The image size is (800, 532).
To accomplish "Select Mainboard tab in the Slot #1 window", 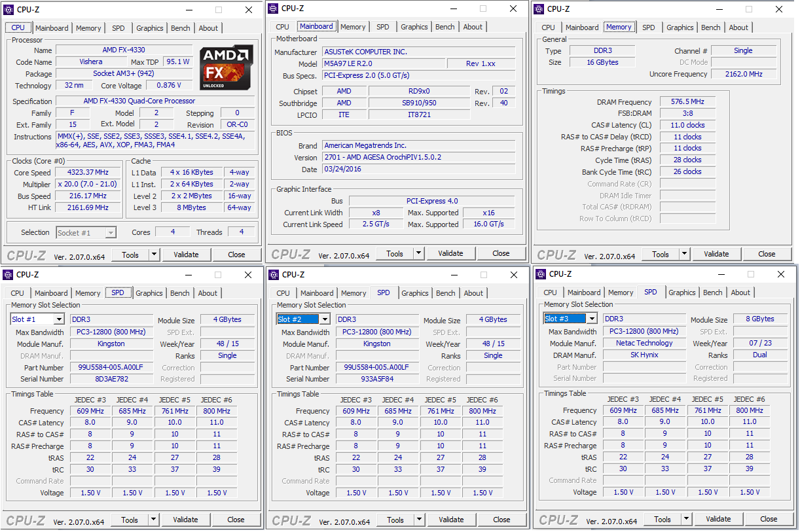I will pyautogui.click(x=51, y=293).
